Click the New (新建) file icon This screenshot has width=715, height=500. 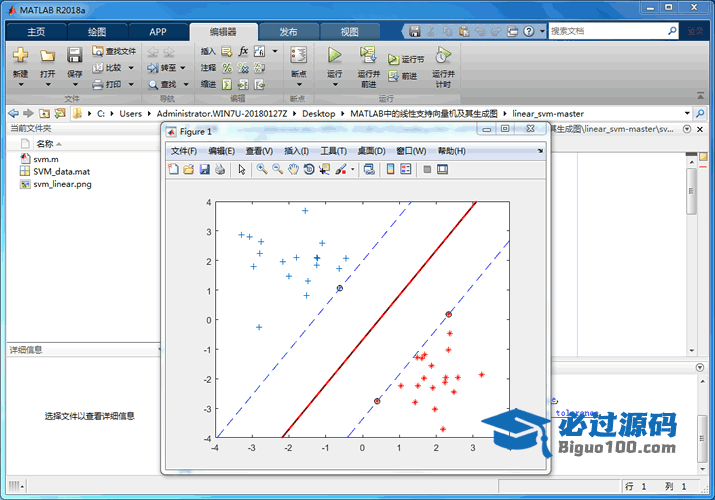[21, 55]
